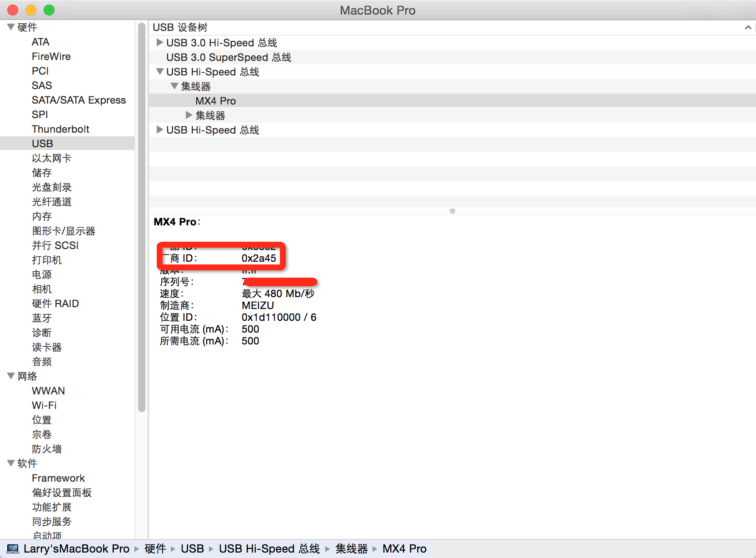Select WWAN in the sidebar
This screenshot has height=558, width=756.
tap(48, 391)
